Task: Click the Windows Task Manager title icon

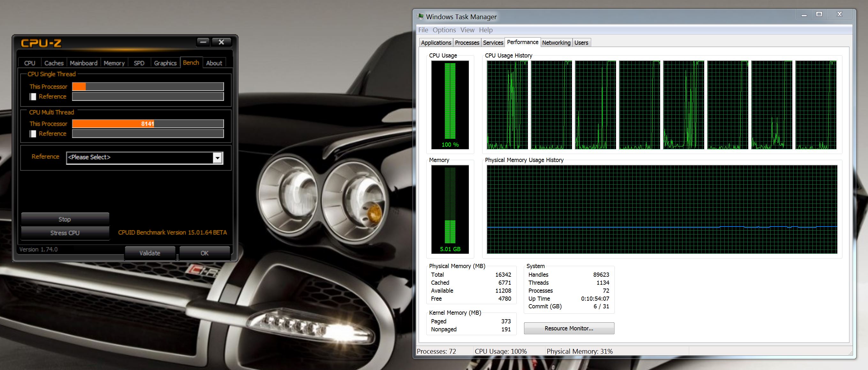Action: [x=420, y=17]
